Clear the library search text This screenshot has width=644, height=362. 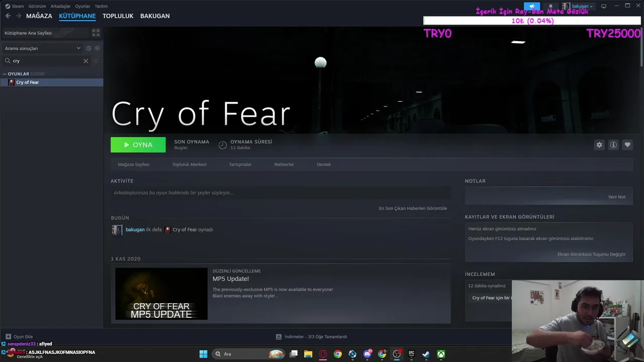86,61
